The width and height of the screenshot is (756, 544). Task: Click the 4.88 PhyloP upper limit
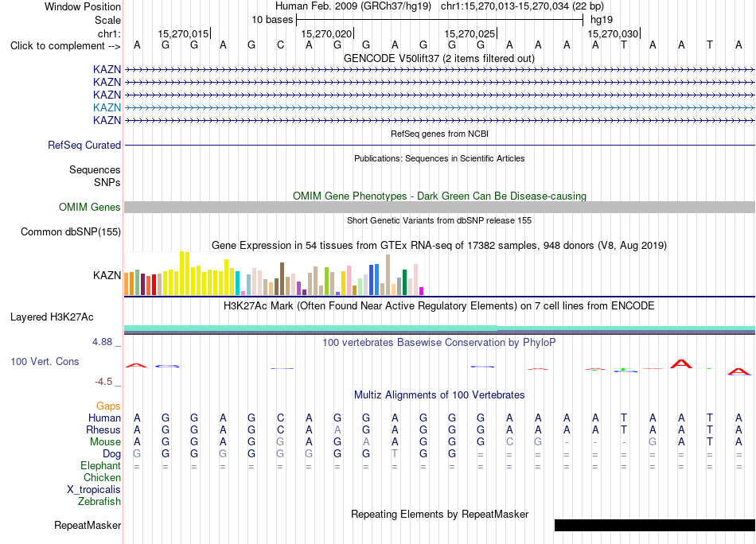coord(102,342)
